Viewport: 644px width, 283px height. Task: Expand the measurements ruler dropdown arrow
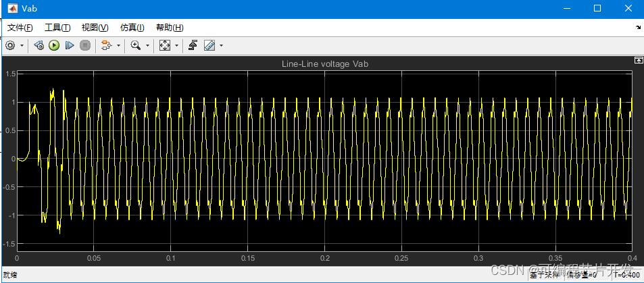click(222, 46)
